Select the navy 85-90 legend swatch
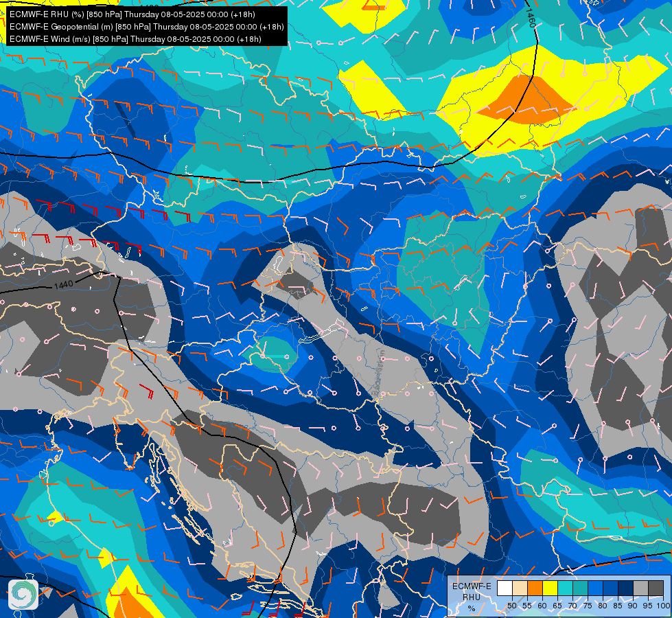This screenshot has width=672, height=618. [626, 588]
